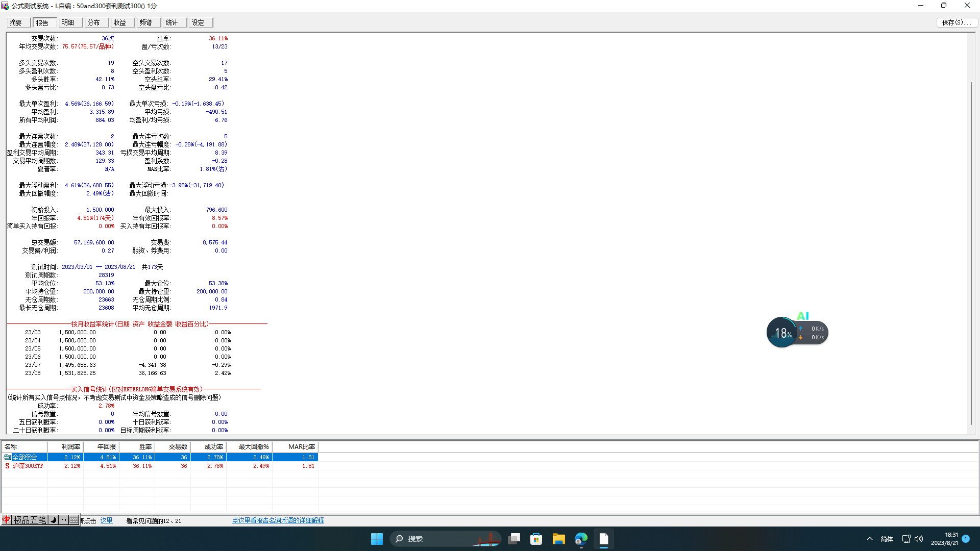Click the 中 Chinese-mode icon in IME bar

click(7, 520)
